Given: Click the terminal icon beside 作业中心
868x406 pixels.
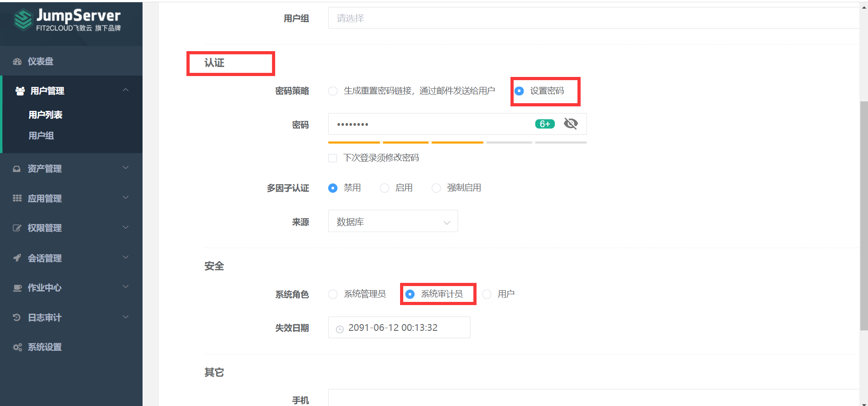Looking at the screenshot, I should [17, 288].
